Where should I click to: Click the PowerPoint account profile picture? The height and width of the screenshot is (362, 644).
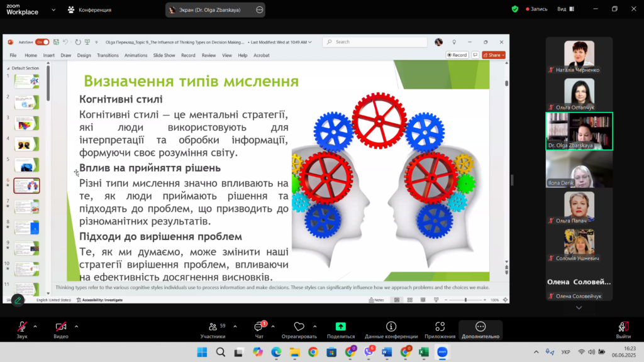click(438, 42)
